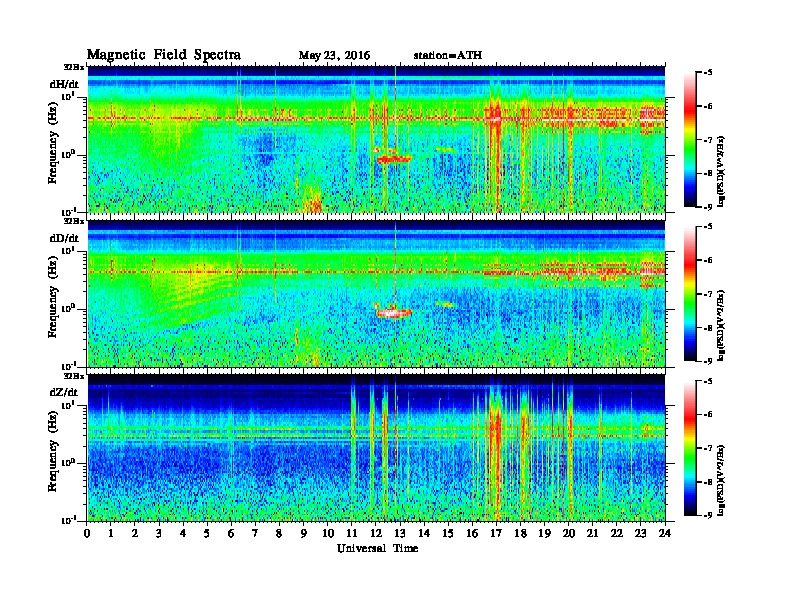792x612 pixels.
Task: Click hour 13 on the Universal Time axis
Action: [400, 533]
